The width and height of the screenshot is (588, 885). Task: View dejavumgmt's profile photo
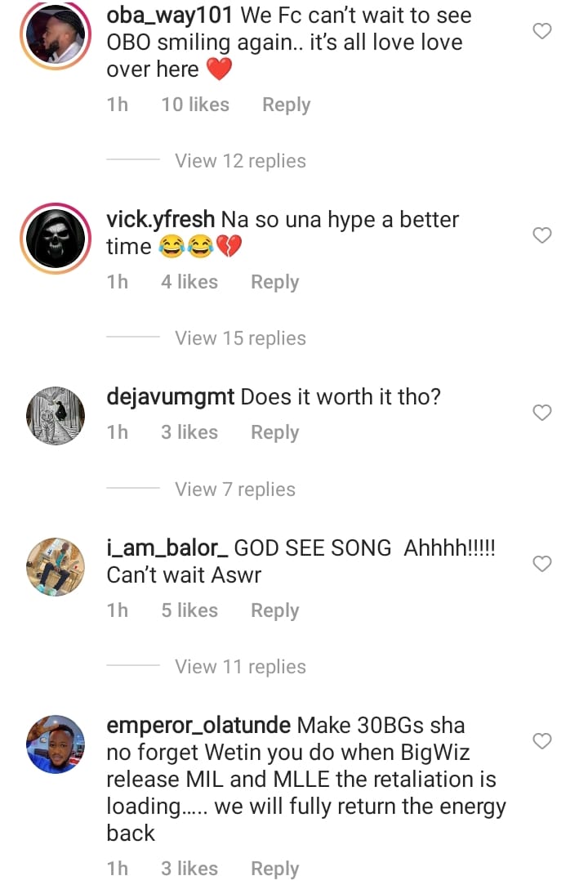point(56,416)
